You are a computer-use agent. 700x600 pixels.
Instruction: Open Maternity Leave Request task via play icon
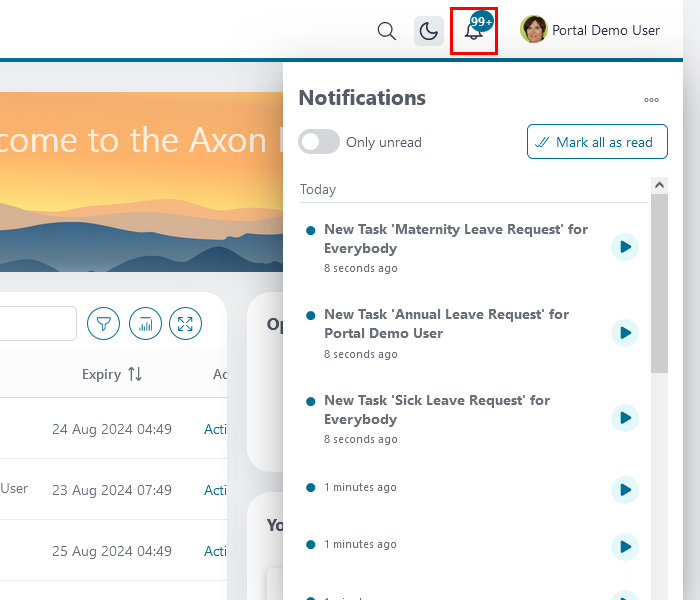click(x=625, y=247)
